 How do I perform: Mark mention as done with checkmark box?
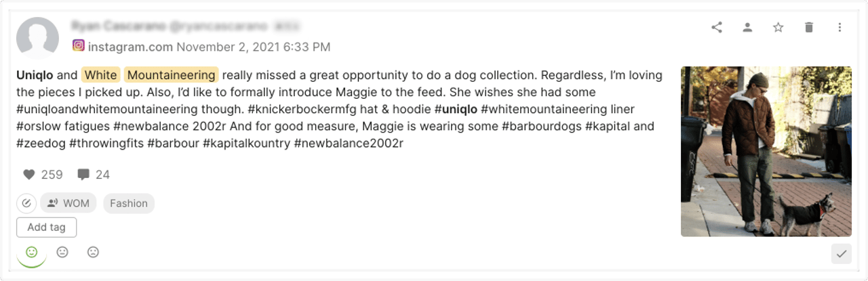point(841,253)
